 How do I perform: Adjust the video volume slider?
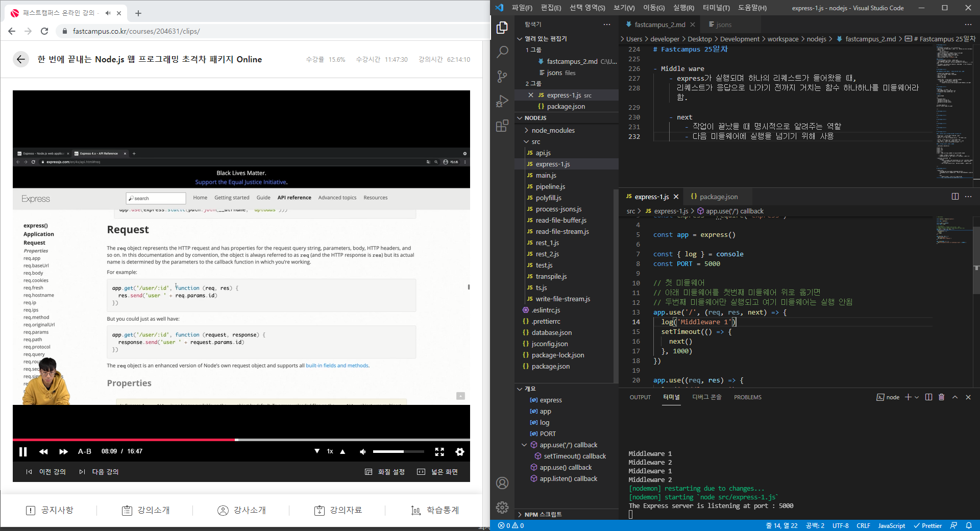398,451
